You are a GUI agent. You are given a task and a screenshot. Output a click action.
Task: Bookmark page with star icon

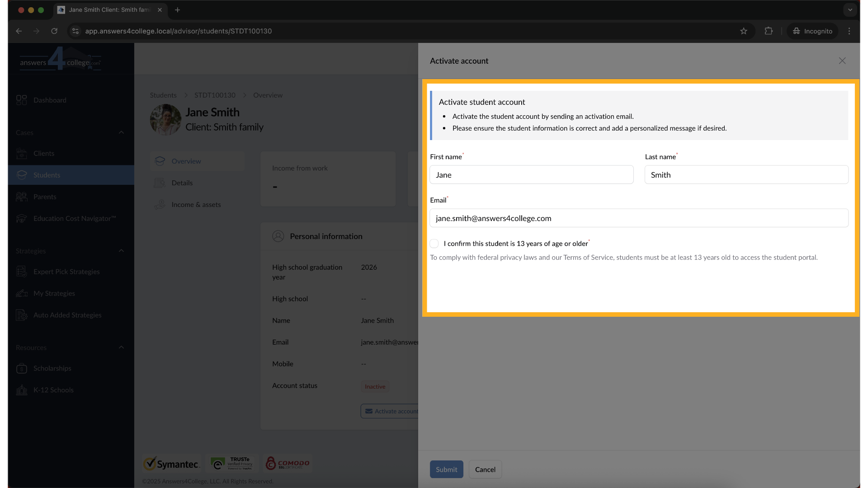pyautogui.click(x=744, y=31)
